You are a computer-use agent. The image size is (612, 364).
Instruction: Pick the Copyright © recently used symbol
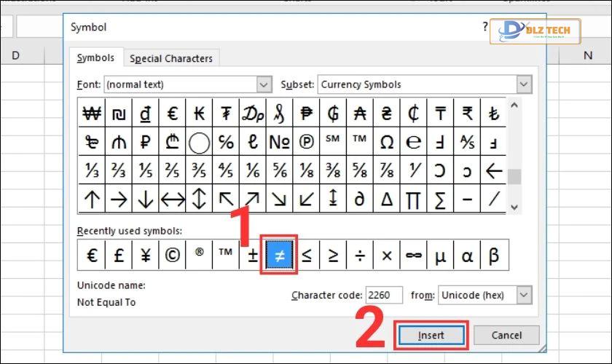point(172,255)
